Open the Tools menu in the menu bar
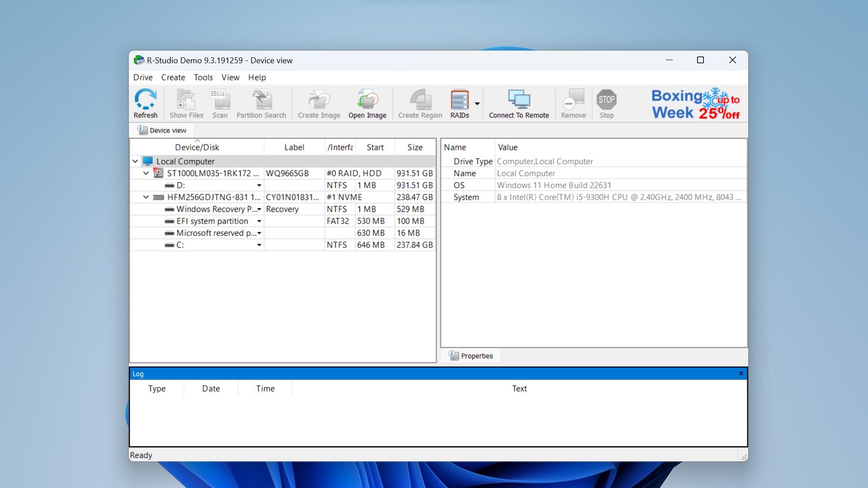868x488 pixels. 203,77
